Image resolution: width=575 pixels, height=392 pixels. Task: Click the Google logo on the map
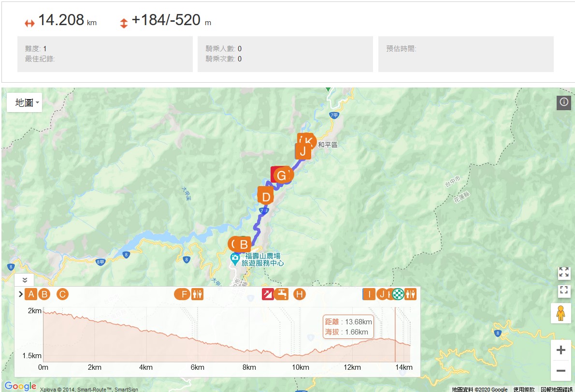pos(20,386)
